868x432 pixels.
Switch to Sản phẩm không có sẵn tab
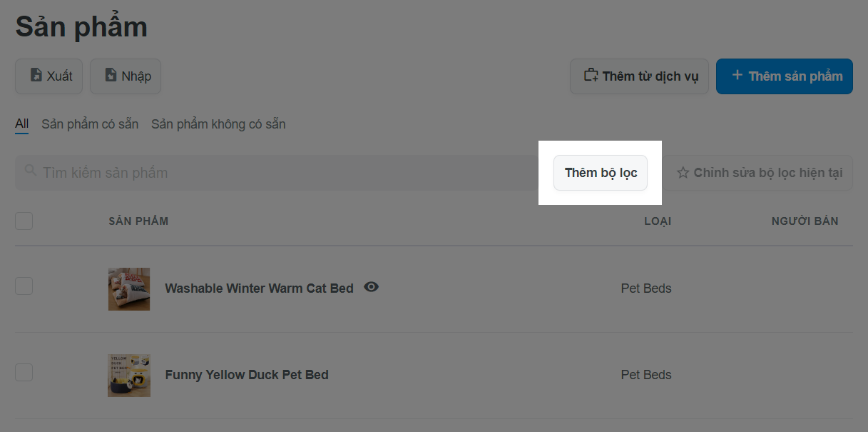click(218, 124)
